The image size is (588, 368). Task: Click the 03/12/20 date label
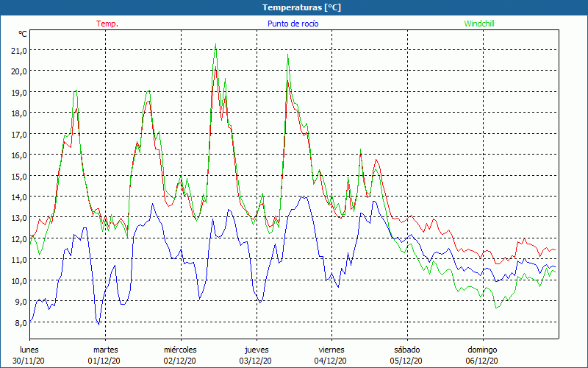tap(256, 361)
